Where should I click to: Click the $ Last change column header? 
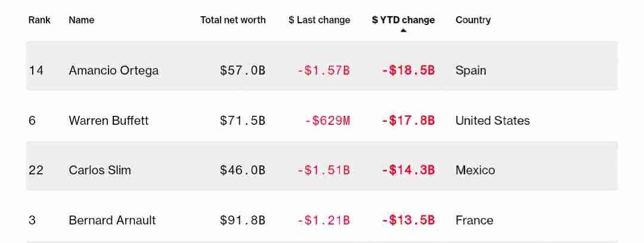[x=319, y=20]
